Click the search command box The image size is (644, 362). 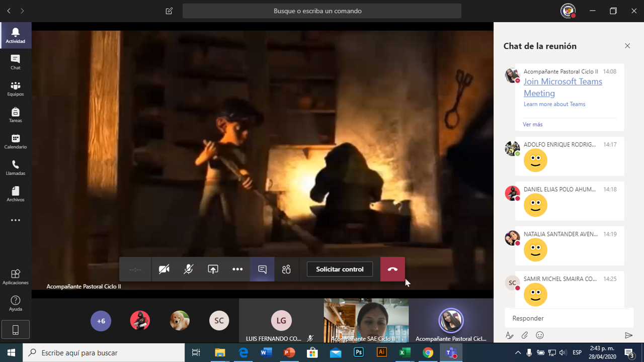(322, 11)
